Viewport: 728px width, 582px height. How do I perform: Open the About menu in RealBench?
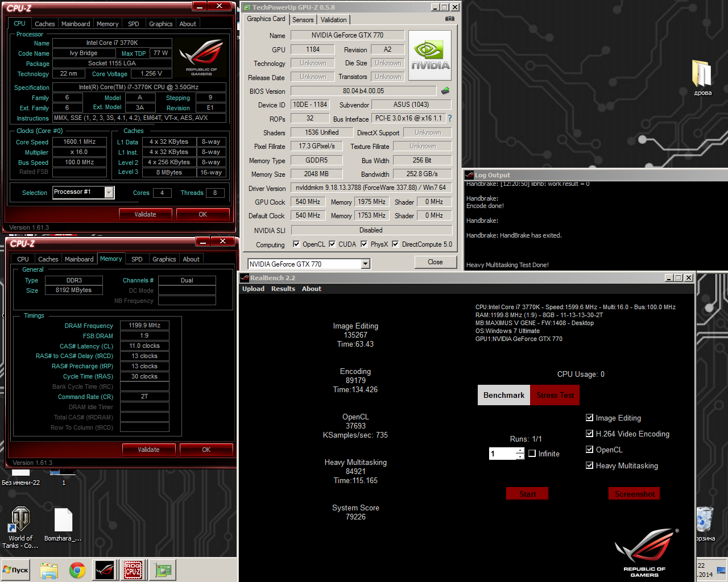312,289
